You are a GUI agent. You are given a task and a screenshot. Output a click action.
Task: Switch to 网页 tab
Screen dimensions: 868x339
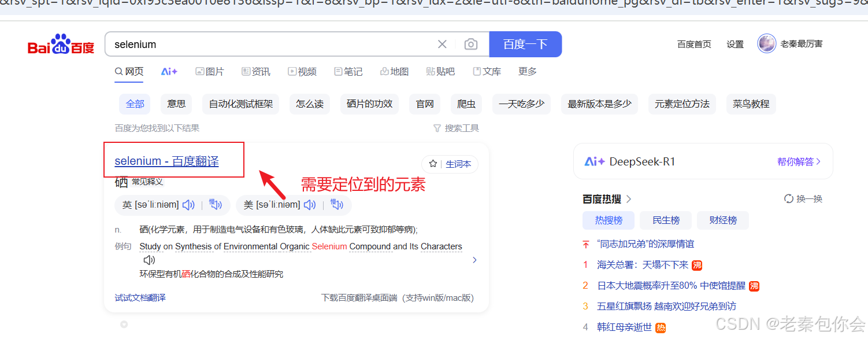(x=129, y=72)
